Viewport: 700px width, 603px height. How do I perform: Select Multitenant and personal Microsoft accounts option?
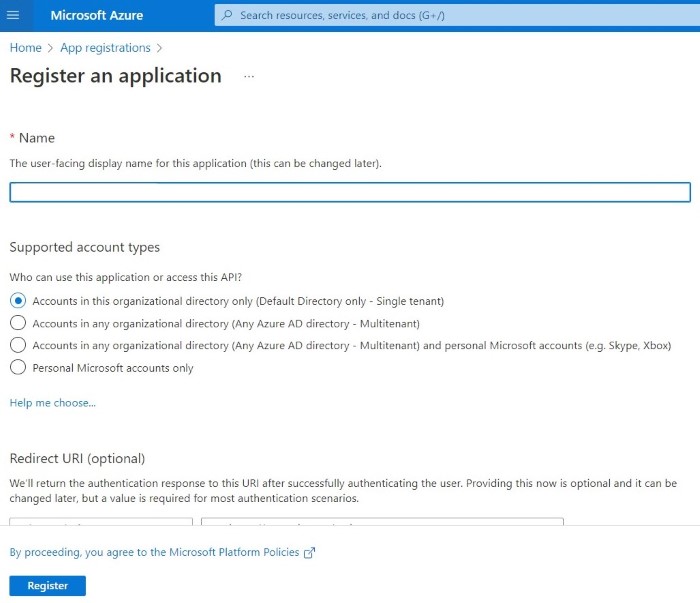[x=18, y=345]
